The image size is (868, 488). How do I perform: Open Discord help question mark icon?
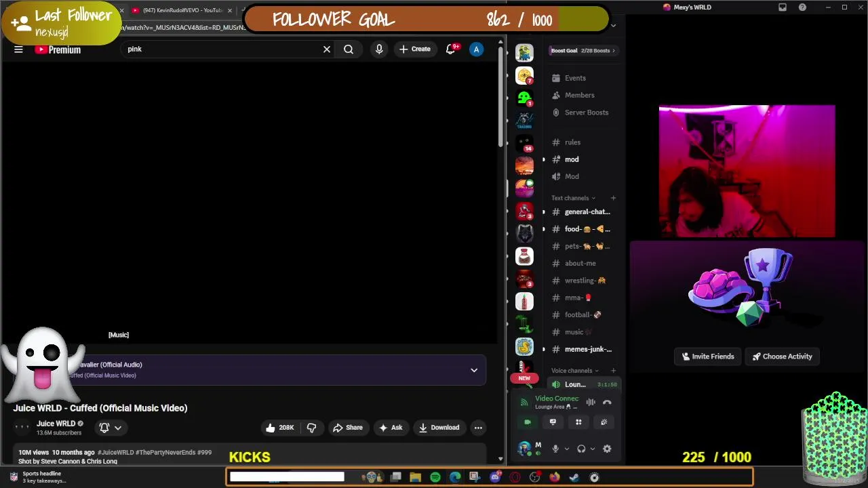802,7
